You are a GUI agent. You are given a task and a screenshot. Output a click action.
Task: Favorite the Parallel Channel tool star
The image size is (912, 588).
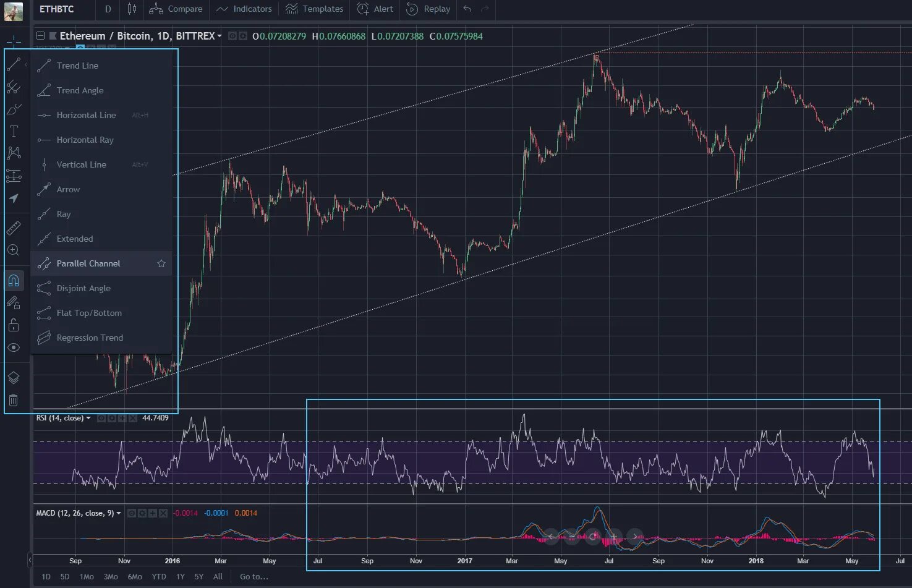161,263
